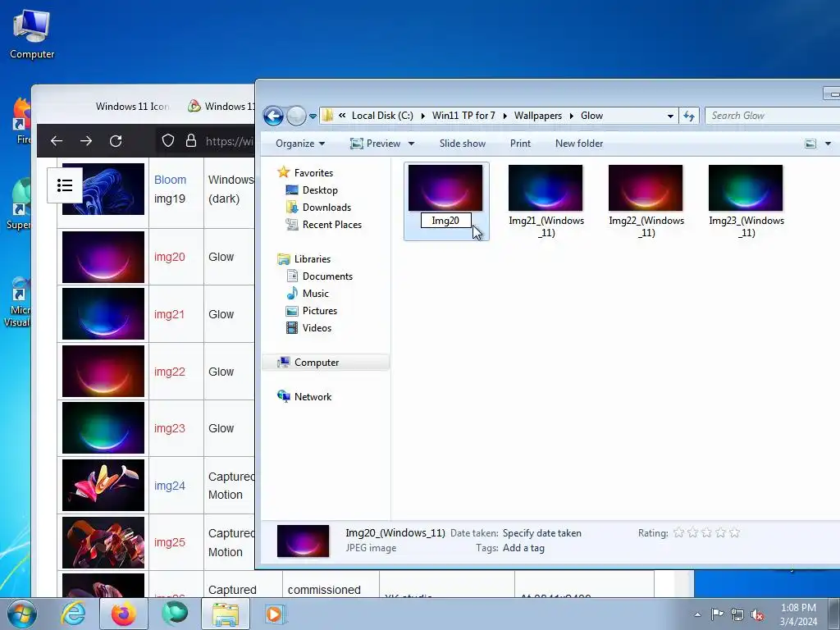Refresh the Glow folder view
Screen dimensions: 840x630
[x=689, y=116]
